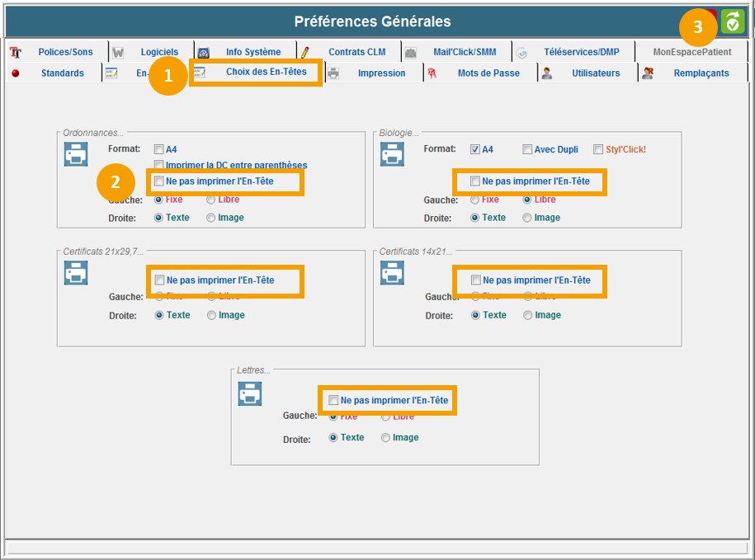755x560 pixels.
Task: Click the printer icon in Biologie section
Action: click(392, 154)
